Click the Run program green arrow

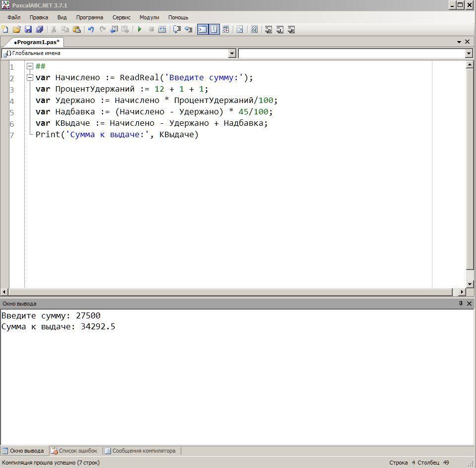click(140, 30)
